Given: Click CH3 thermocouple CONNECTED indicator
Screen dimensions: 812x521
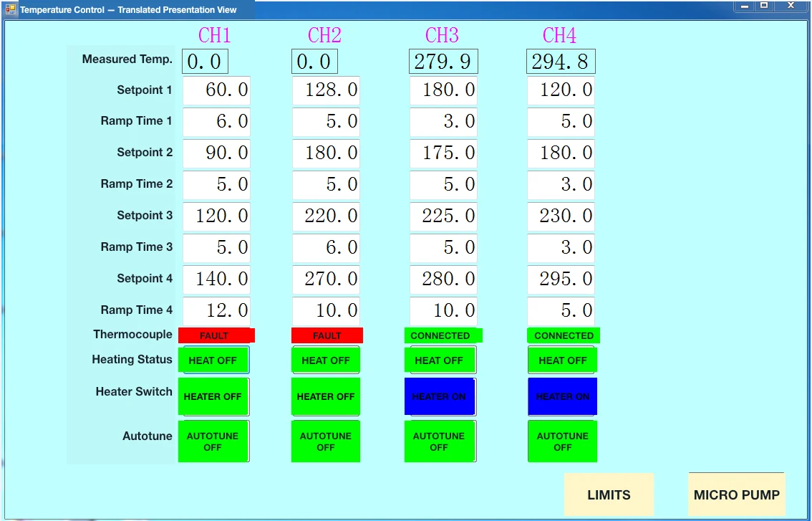Looking at the screenshot, I should (443, 335).
